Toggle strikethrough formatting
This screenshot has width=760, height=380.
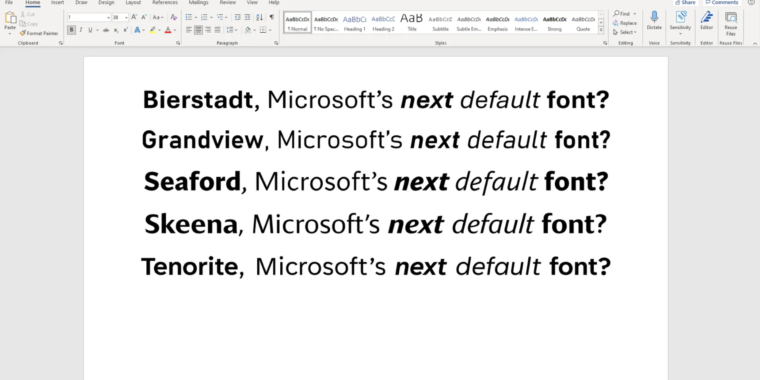click(106, 30)
